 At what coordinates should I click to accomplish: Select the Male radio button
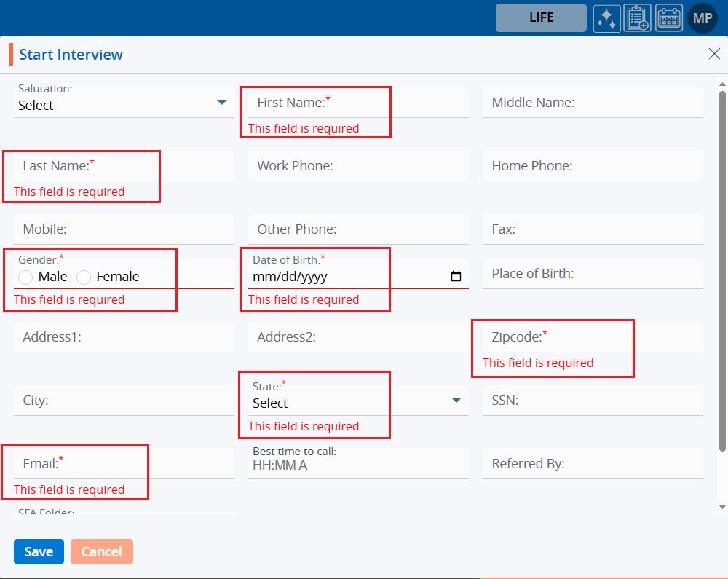click(25, 277)
